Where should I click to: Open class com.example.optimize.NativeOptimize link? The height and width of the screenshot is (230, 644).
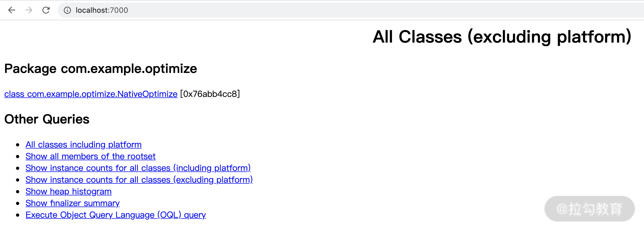[91, 94]
